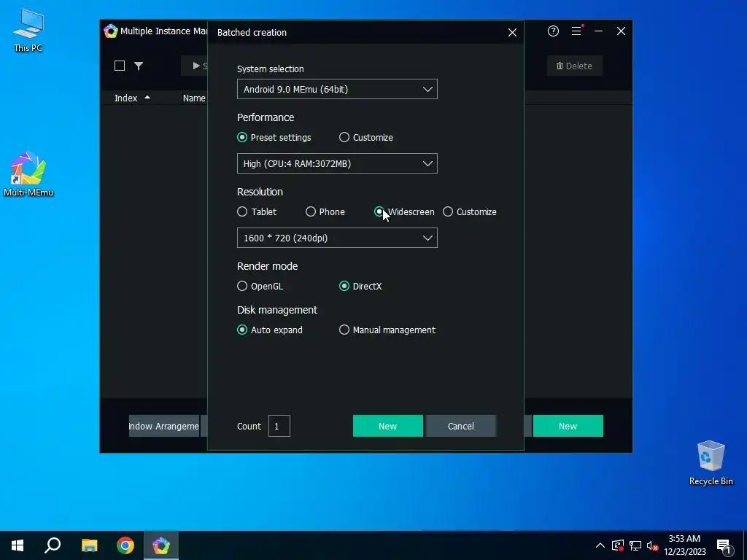
Task: Select This PC desktop icon
Action: click(x=28, y=31)
